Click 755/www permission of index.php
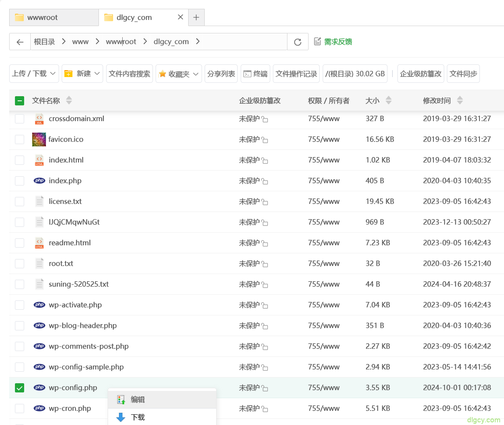The height and width of the screenshot is (425, 504). 324,181
